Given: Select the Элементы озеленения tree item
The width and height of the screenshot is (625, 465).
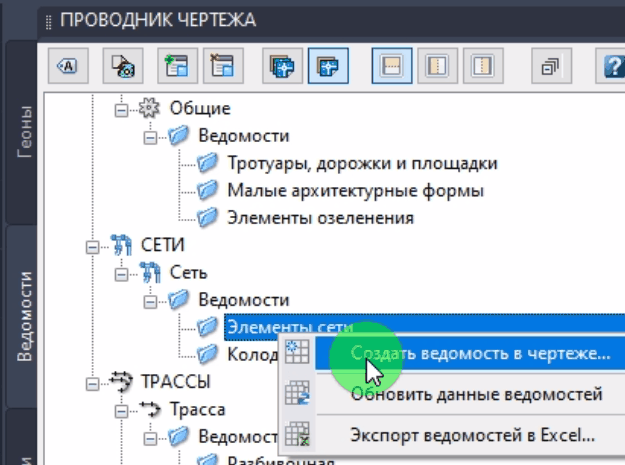Looking at the screenshot, I should coord(320,217).
